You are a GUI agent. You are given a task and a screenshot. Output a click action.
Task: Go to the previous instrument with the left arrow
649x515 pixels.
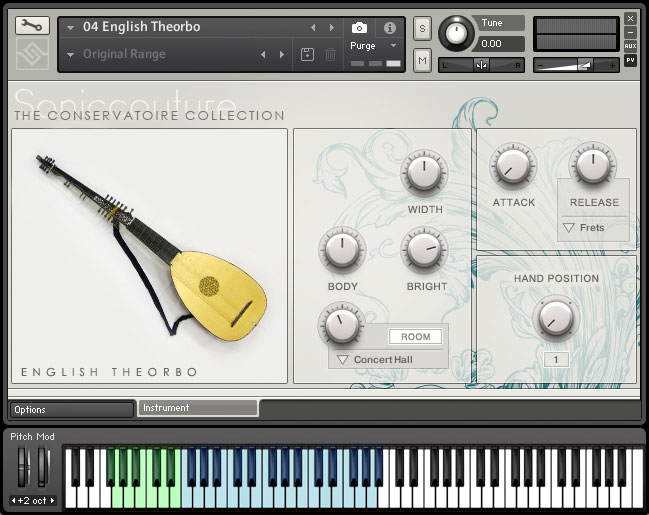(x=313, y=27)
